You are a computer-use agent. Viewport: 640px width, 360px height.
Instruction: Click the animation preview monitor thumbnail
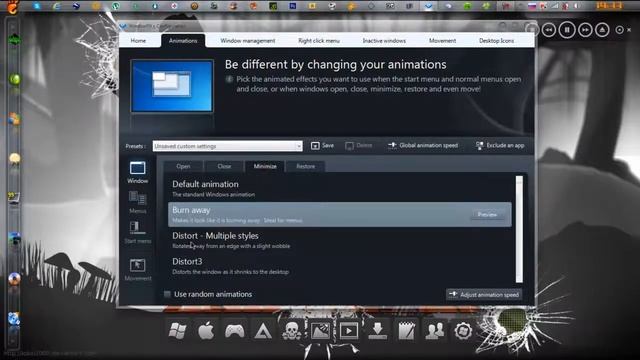172,86
